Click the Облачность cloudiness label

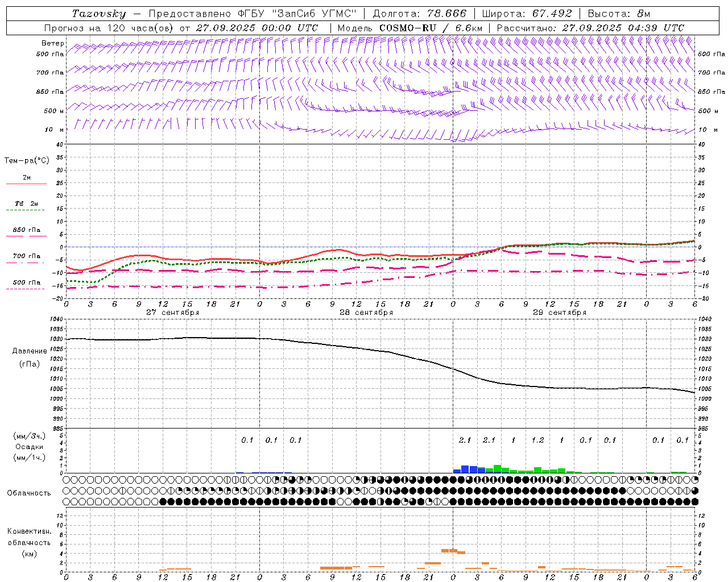(x=29, y=493)
